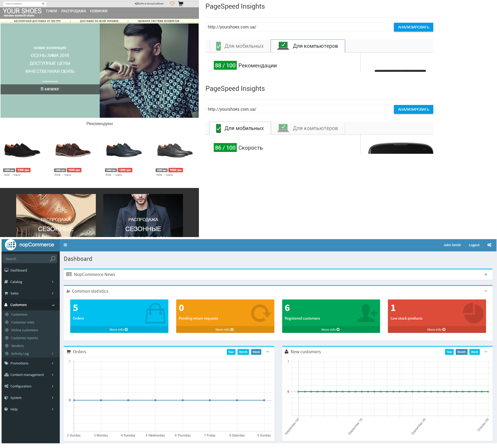Click the wishlist heart icon in shop header
This screenshot has height=448, width=497.
tap(172, 4)
